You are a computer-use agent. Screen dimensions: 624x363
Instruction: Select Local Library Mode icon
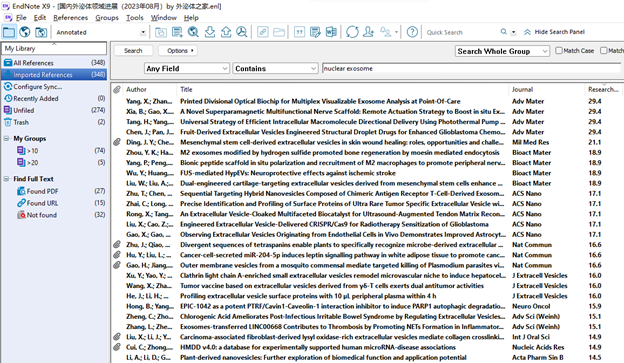[x=9, y=32]
